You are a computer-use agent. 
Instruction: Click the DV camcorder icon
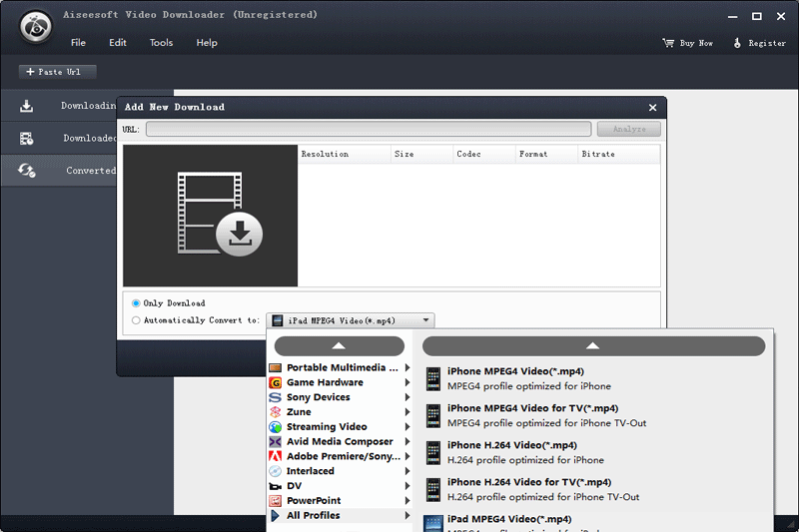pyautogui.click(x=276, y=486)
